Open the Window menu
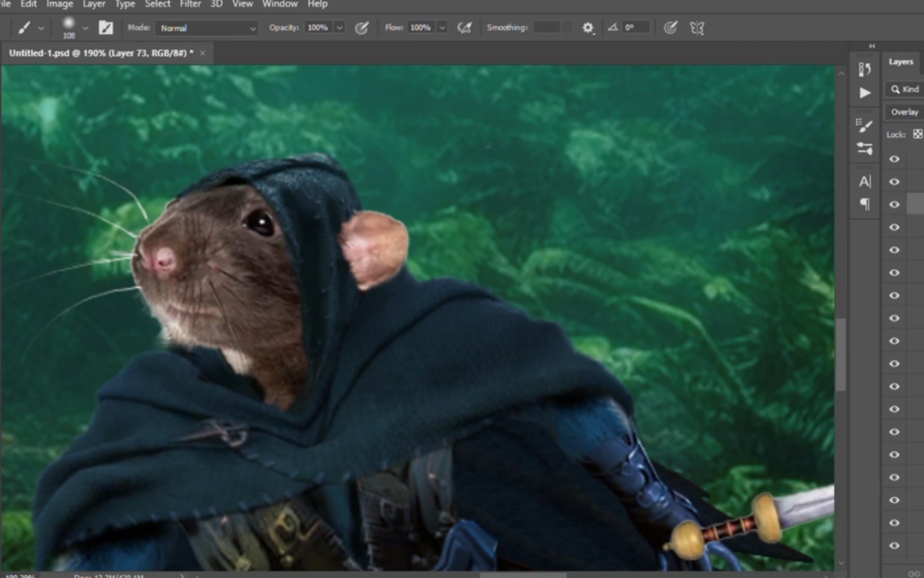Viewport: 924px width, 578px height. [280, 4]
